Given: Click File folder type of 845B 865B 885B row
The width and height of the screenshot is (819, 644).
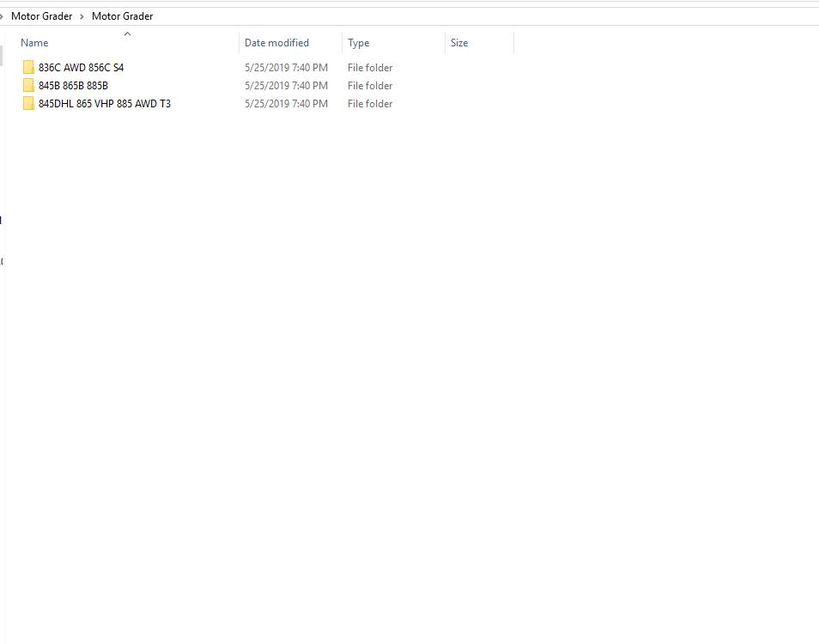Looking at the screenshot, I should [x=370, y=86].
